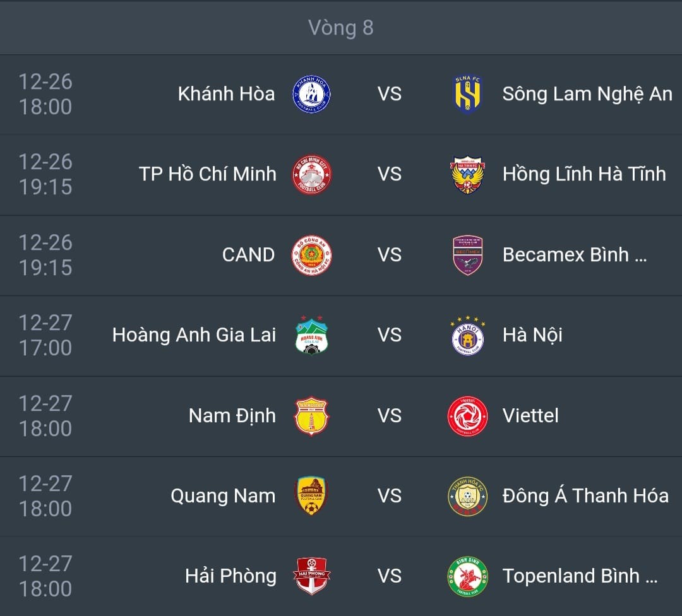The image size is (682, 616).
Task: Open the Topenland Bình Định team name
Action: click(580, 576)
